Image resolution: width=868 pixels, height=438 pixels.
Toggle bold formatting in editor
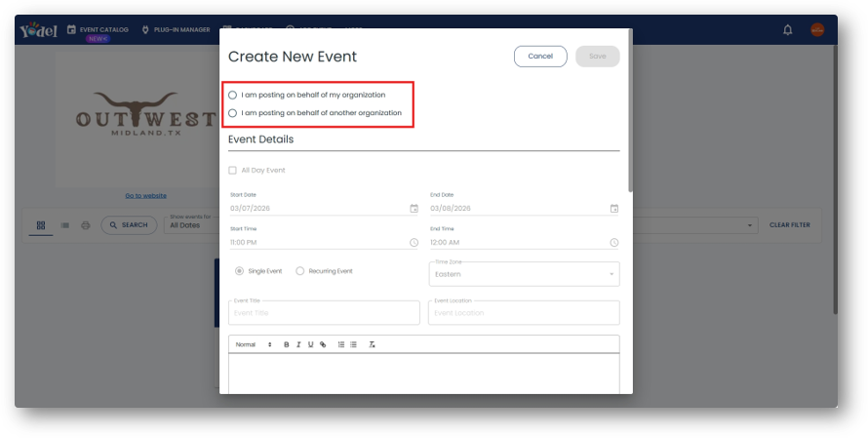(x=286, y=344)
